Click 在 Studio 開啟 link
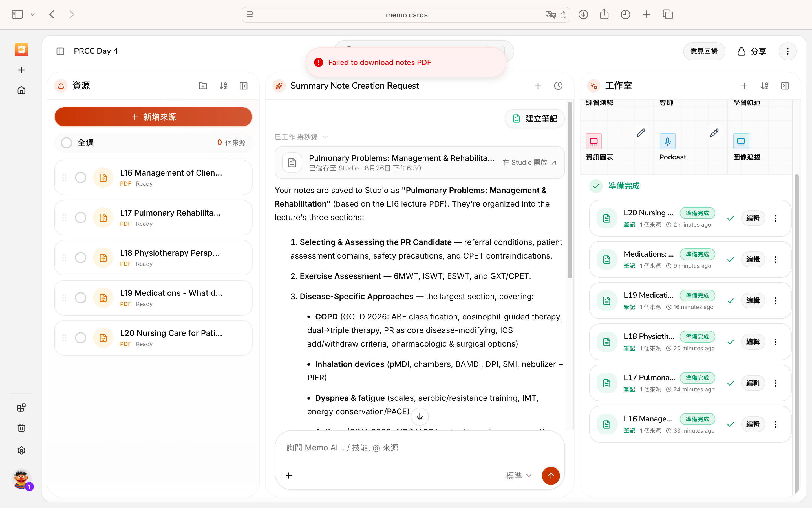Image resolution: width=812 pixels, height=508 pixels. (529, 163)
